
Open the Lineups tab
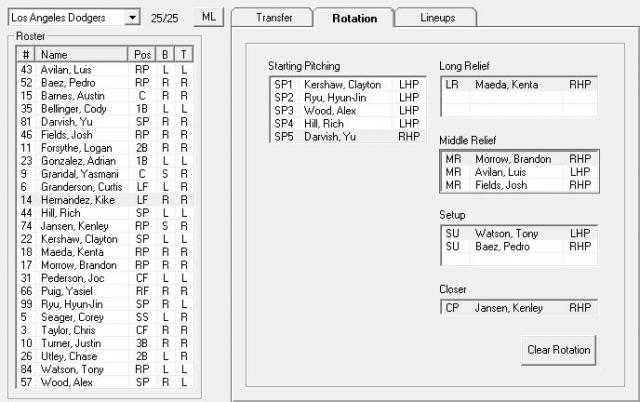click(x=434, y=18)
